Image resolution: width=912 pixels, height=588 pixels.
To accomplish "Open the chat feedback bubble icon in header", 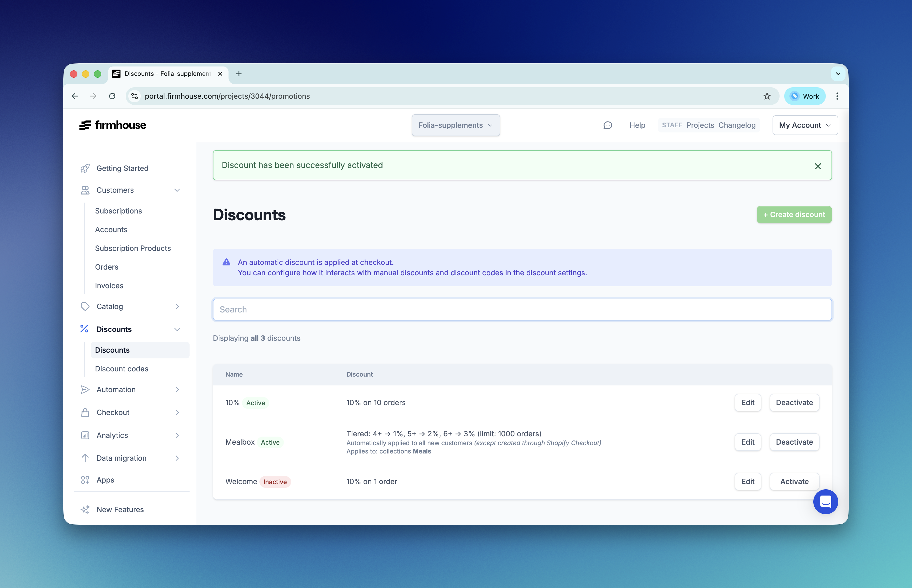I will pyautogui.click(x=607, y=125).
